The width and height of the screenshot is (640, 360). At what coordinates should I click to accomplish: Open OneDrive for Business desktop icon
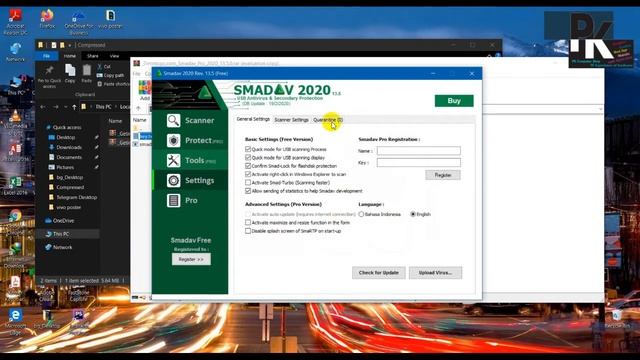click(78, 22)
